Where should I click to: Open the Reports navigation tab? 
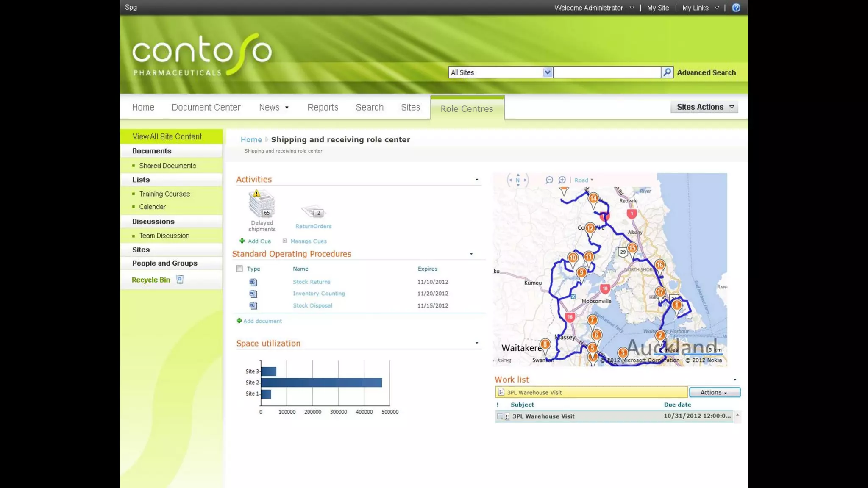click(323, 107)
